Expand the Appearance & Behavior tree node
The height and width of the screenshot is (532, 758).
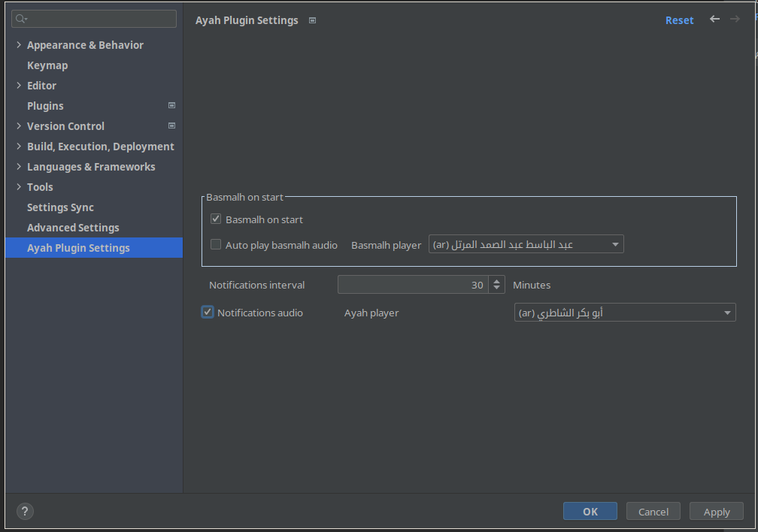click(19, 45)
